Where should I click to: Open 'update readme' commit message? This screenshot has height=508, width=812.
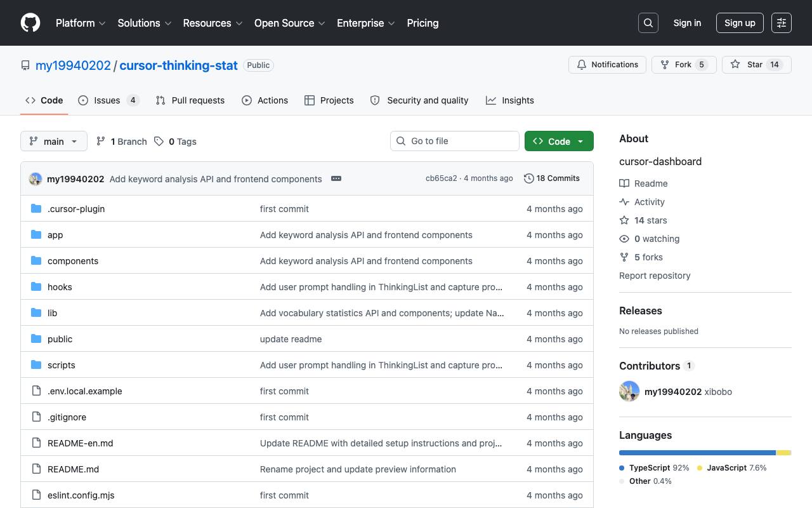coord(291,339)
